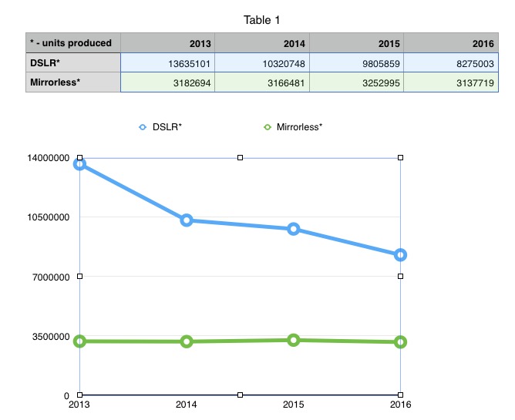Click the DSLR 2015 data point
The width and height of the screenshot is (515, 420).
[x=293, y=229]
